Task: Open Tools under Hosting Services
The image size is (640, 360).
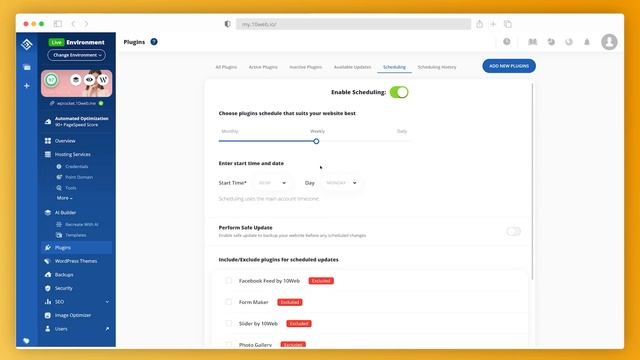Action: click(x=71, y=188)
